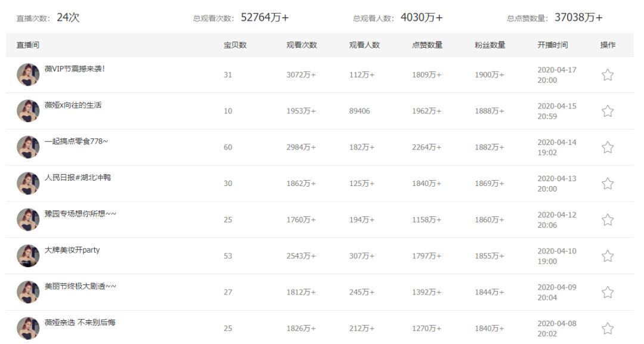Click the 2984万+ views cell
The height and width of the screenshot is (344, 644).
301,147
